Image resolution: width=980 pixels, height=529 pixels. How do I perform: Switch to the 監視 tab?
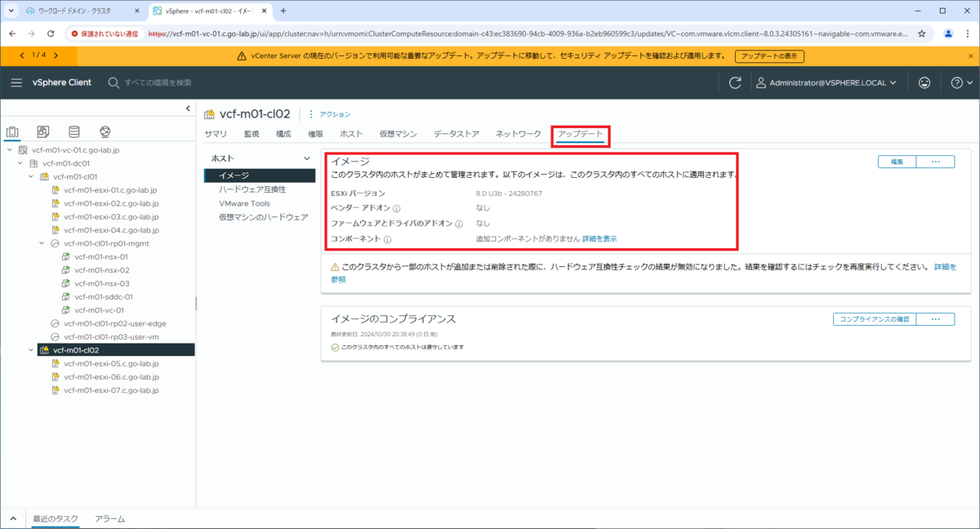(252, 133)
